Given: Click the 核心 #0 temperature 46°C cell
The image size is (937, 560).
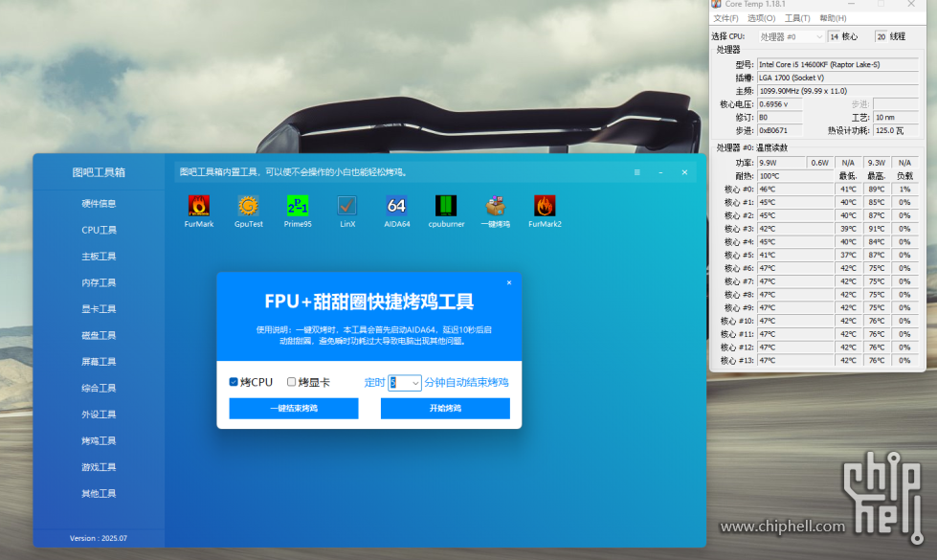Looking at the screenshot, I should pyautogui.click(x=795, y=189).
